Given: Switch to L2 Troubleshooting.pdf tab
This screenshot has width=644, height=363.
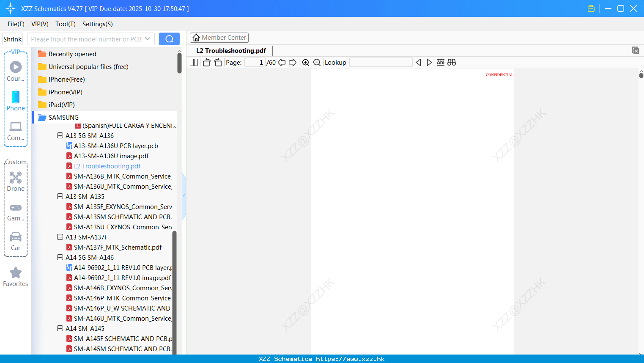Looking at the screenshot, I should (231, 51).
